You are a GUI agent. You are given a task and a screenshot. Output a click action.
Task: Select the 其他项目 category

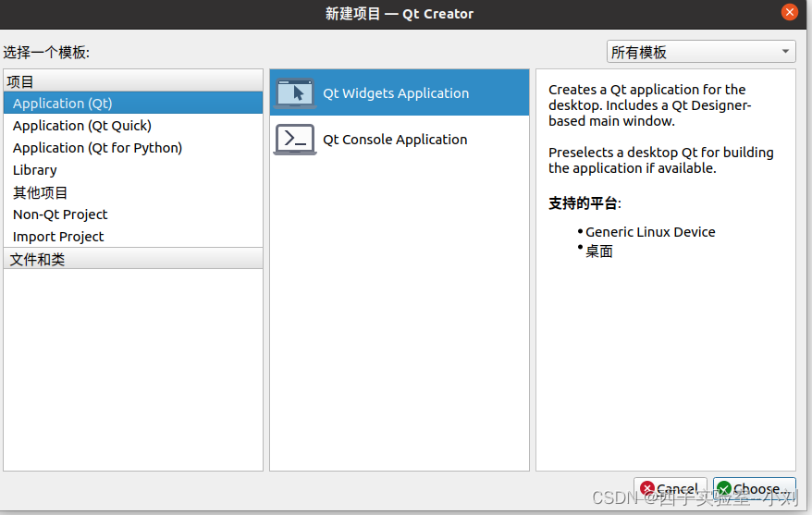[133, 192]
